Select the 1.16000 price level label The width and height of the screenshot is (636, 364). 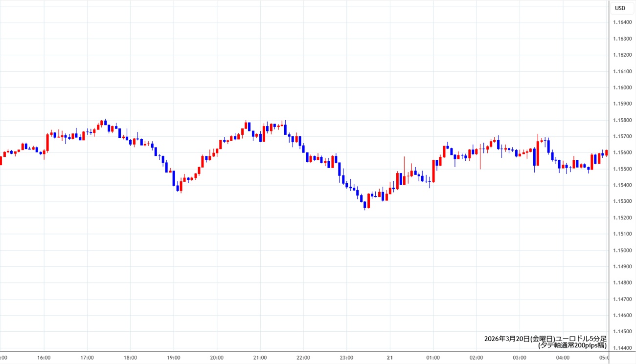click(622, 88)
